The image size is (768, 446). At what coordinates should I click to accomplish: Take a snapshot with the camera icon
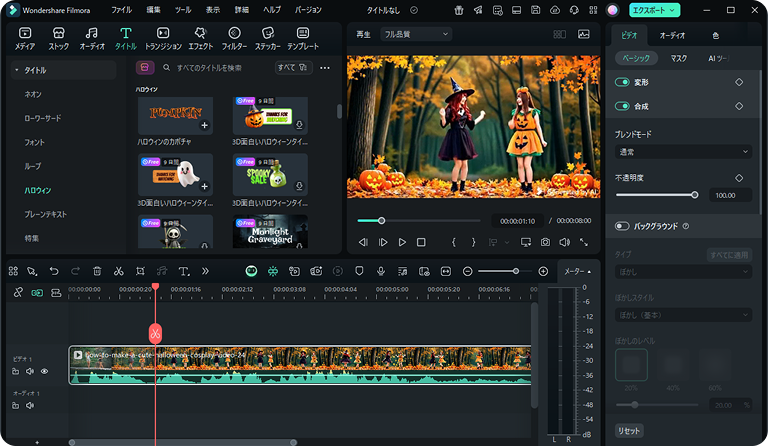(x=545, y=242)
